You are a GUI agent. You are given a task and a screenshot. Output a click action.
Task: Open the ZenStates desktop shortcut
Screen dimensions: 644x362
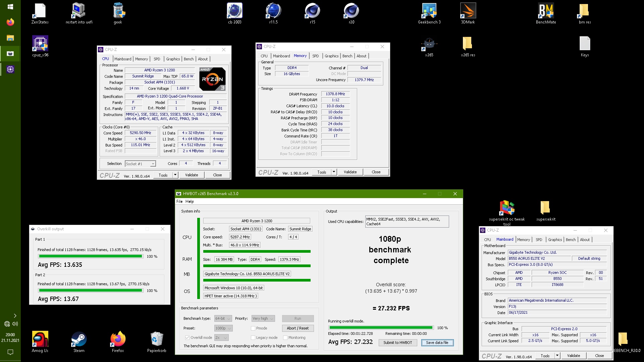(x=40, y=14)
